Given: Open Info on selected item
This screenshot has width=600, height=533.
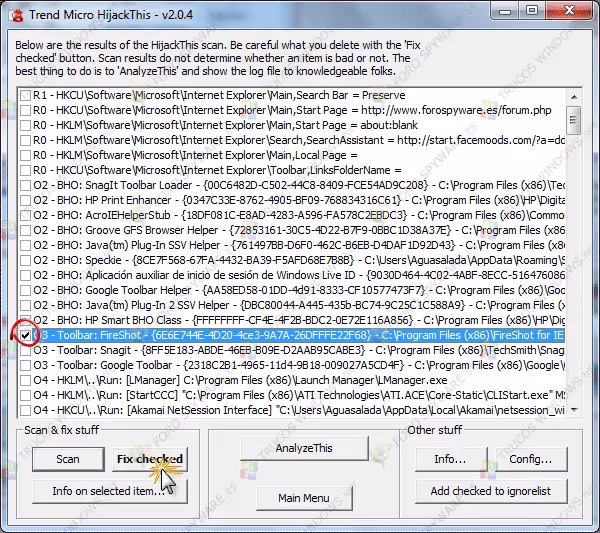Looking at the screenshot, I should coord(110,491).
